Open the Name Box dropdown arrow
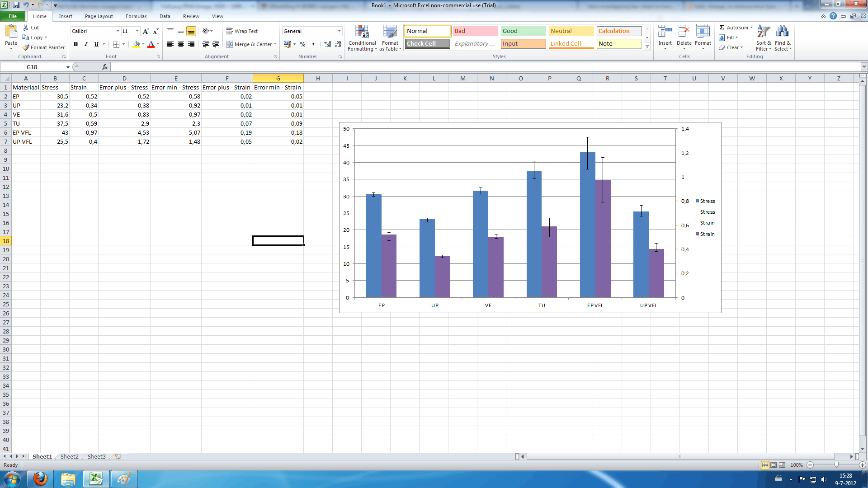This screenshot has width=868, height=488. coord(68,67)
